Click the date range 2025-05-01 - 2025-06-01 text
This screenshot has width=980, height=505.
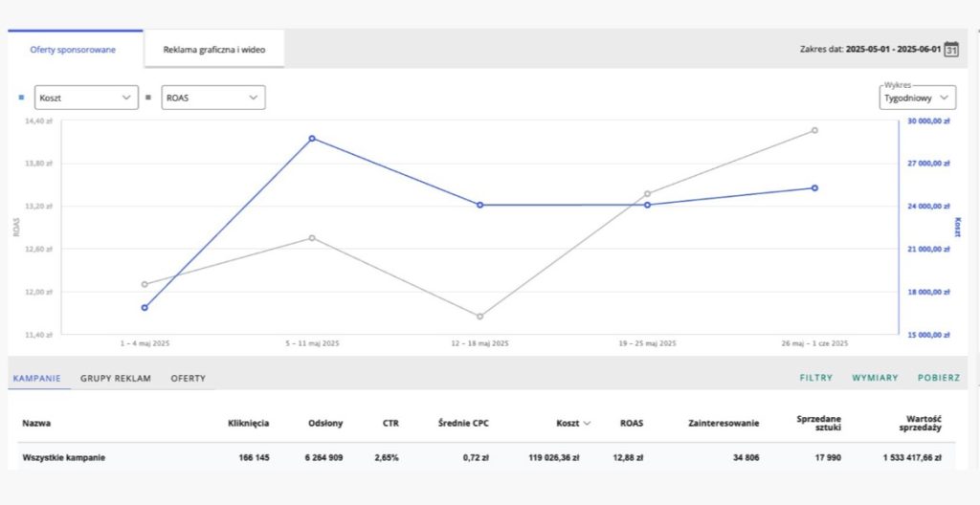click(x=892, y=49)
